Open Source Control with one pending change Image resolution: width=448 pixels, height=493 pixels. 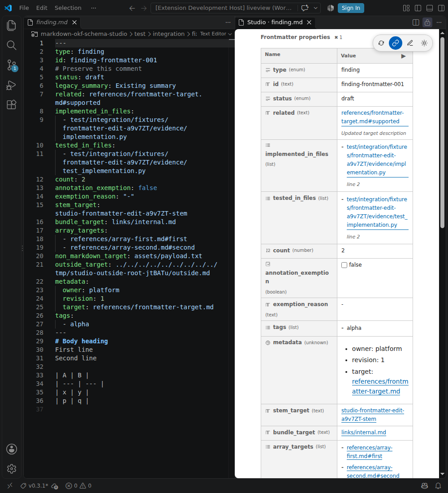pyautogui.click(x=11, y=65)
